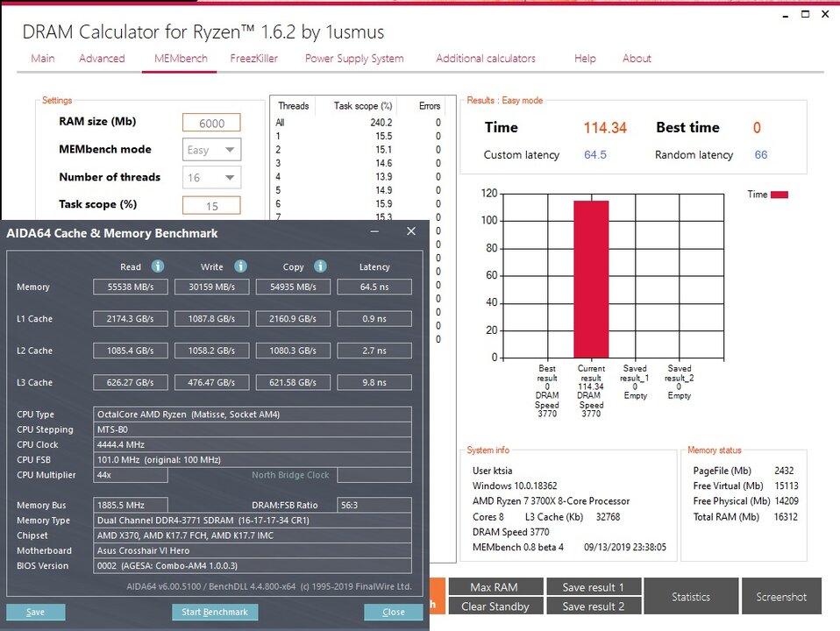Click the Memory Latency value 64.5 ns
The height and width of the screenshot is (631, 840).
pos(374,287)
